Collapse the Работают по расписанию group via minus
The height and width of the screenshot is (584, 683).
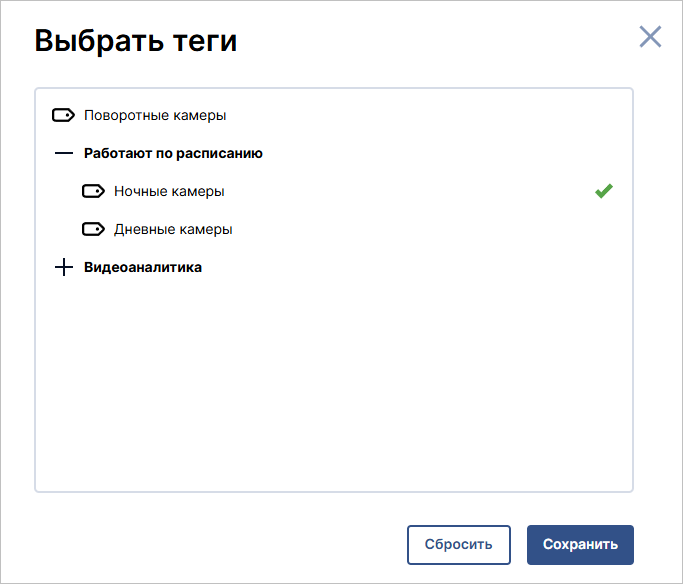point(64,153)
